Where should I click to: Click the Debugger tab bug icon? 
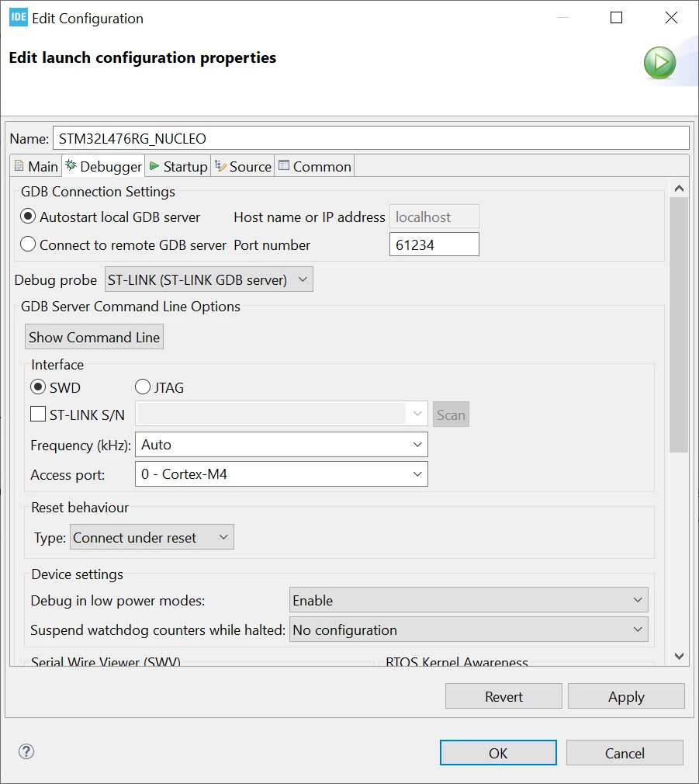click(71, 165)
